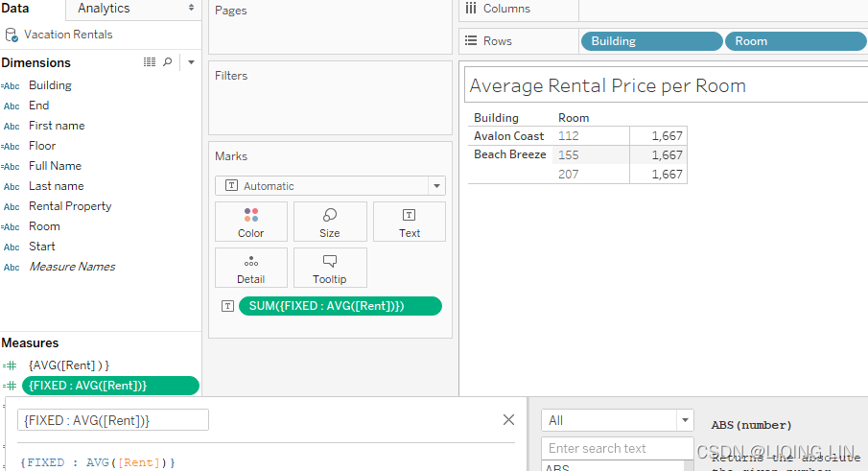Screen dimensions: 868x471
Task: Select the Full Name dimension
Action: [55, 166]
